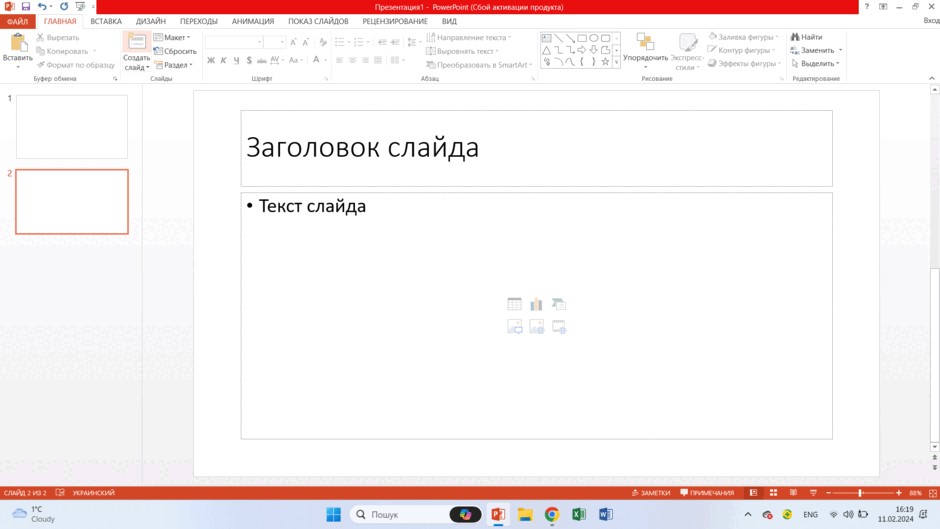Insert table icon in content placeholder
Viewport: 940px width, 529px height.
(514, 304)
